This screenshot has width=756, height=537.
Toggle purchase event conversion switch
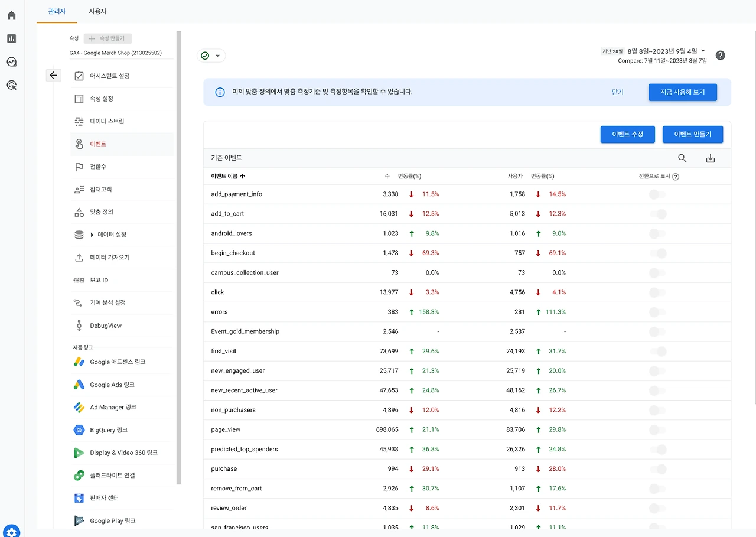[x=657, y=469]
